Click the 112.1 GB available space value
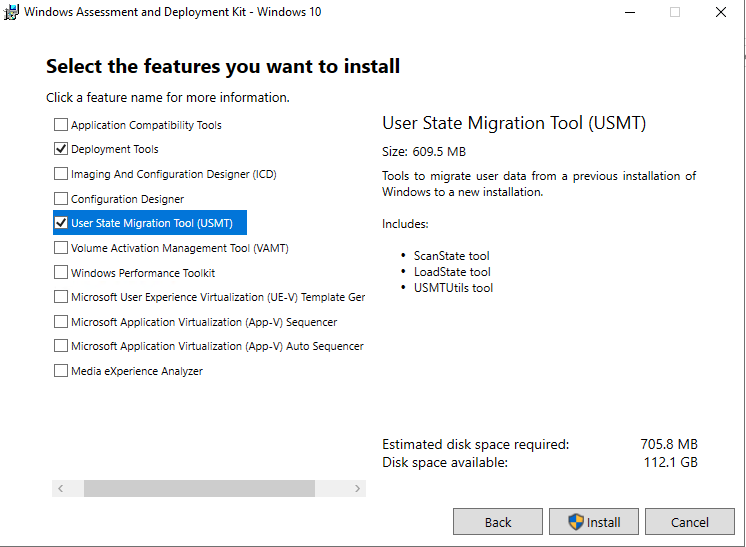 pyautogui.click(x=670, y=462)
